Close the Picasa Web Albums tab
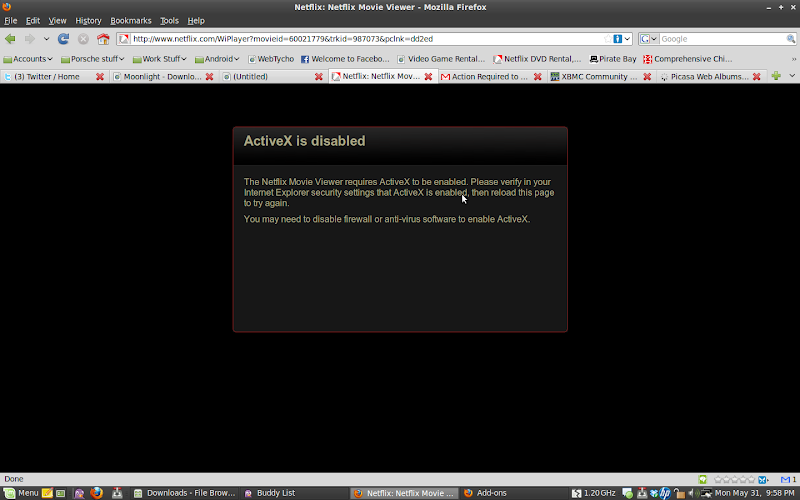 757,77
